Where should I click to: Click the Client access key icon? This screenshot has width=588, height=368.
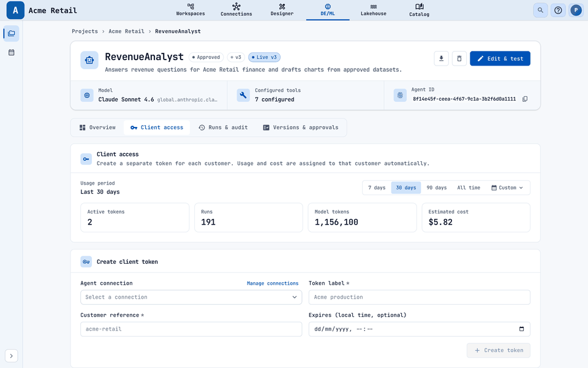pyautogui.click(x=86, y=159)
